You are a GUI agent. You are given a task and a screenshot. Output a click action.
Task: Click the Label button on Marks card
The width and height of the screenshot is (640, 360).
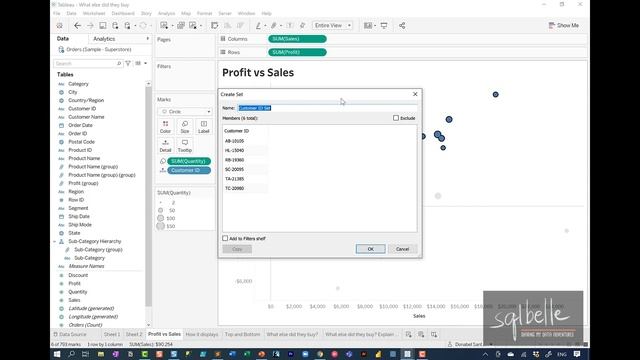pyautogui.click(x=204, y=127)
